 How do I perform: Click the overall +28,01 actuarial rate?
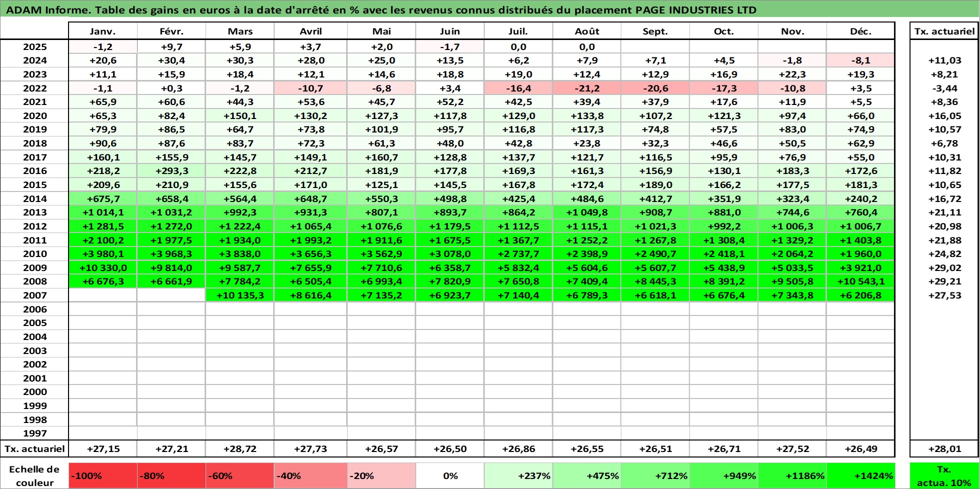click(944, 449)
